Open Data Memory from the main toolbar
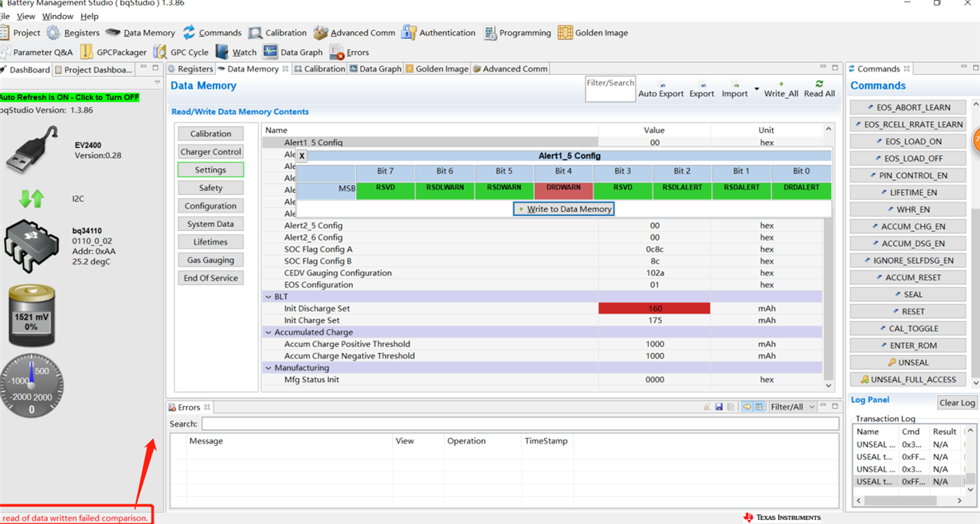 (140, 33)
